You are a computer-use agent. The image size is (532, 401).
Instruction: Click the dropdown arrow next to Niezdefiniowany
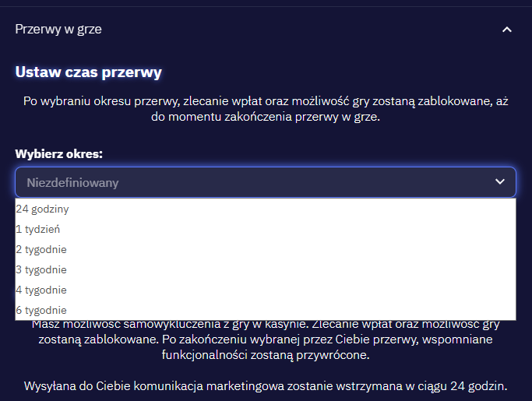[500, 182]
